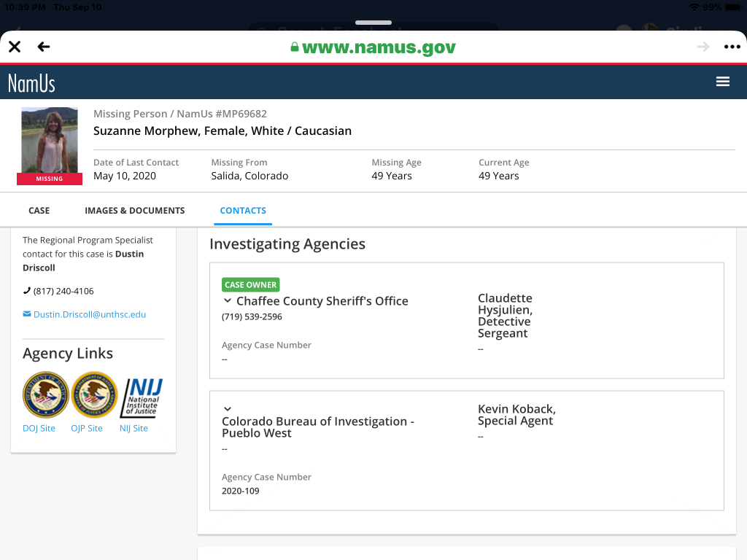The width and height of the screenshot is (747, 560).
Task: Click the NIJ Site text link
Action: pos(133,428)
